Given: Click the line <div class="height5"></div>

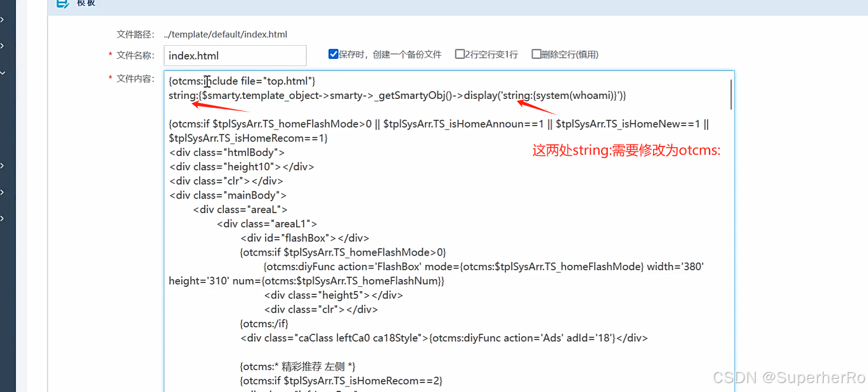Looking at the screenshot, I should tap(334, 295).
